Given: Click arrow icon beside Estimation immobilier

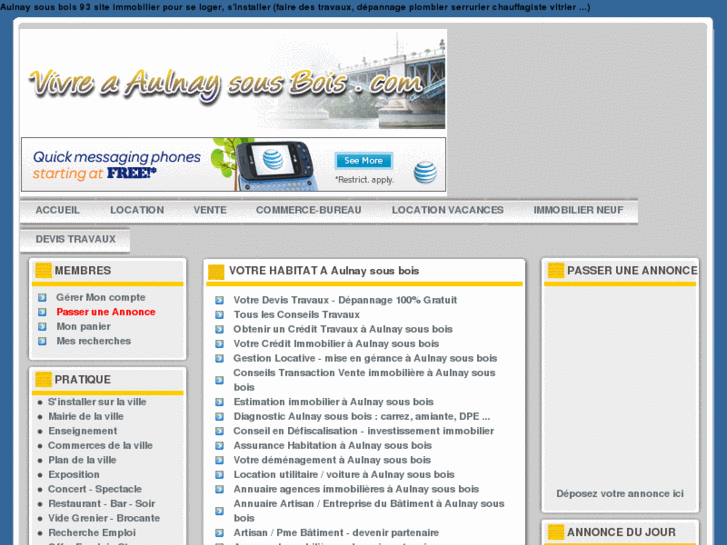Looking at the screenshot, I should click(219, 402).
